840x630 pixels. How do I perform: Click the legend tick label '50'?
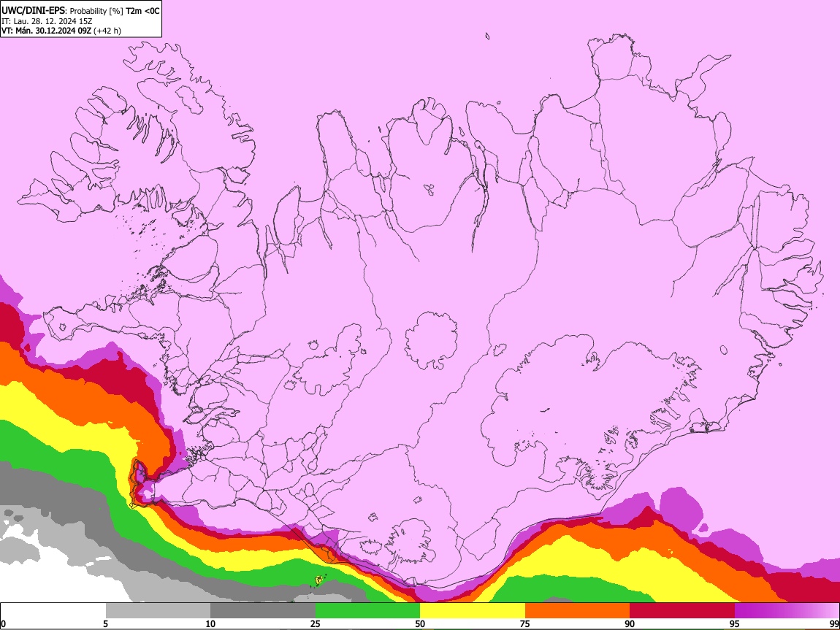pos(420,623)
